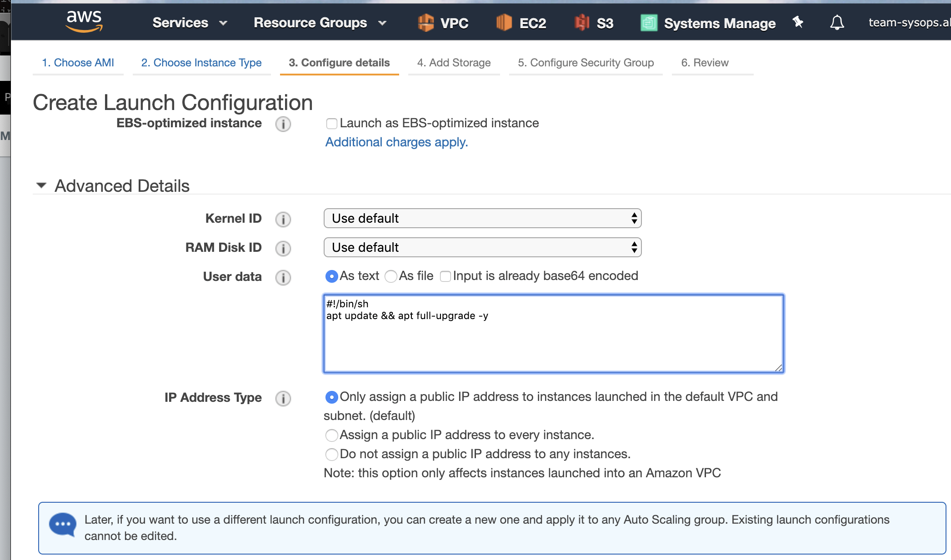
Task: Go to the 4. Add Storage step
Action: (x=454, y=63)
